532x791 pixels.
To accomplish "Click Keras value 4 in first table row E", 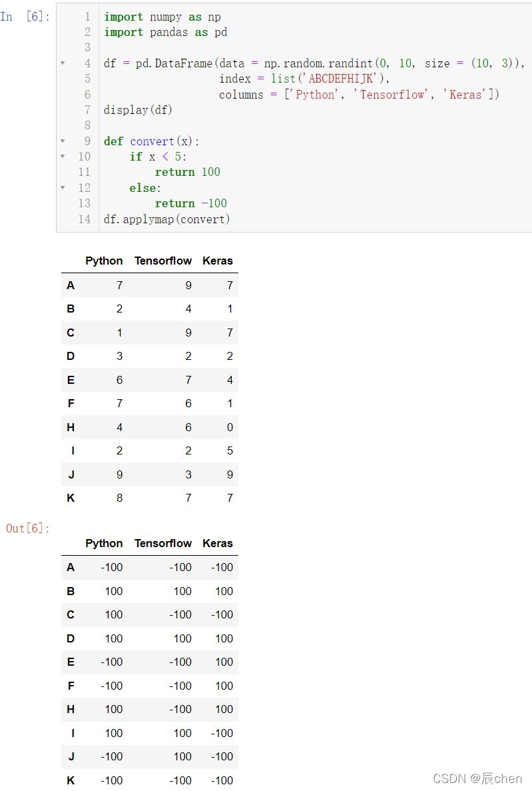I will [230, 380].
